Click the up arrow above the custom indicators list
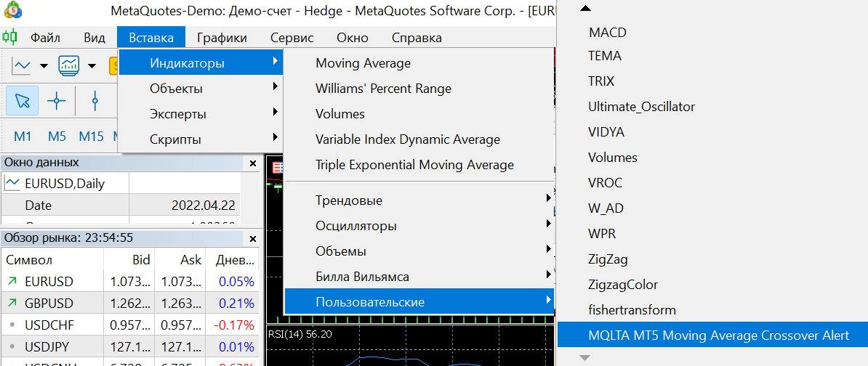 tap(585, 8)
